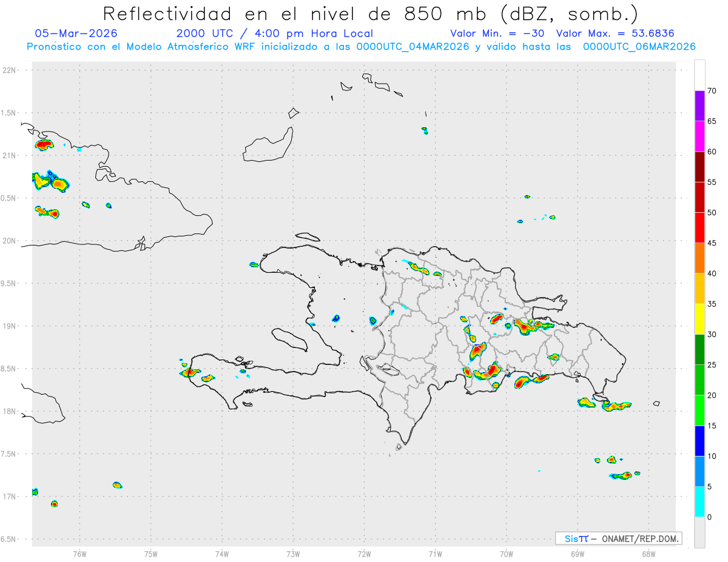728x562 pixels.
Task: Click the '19N' latitude label
Action: click(9, 326)
